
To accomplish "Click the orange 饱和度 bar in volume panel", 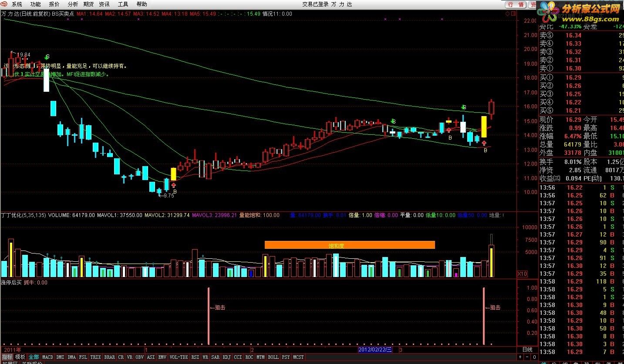I will [350, 245].
